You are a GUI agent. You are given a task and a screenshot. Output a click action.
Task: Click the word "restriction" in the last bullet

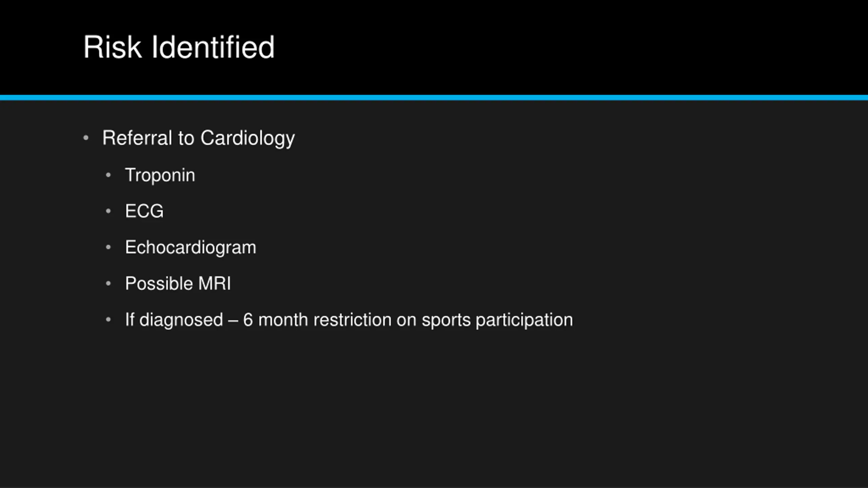(353, 320)
